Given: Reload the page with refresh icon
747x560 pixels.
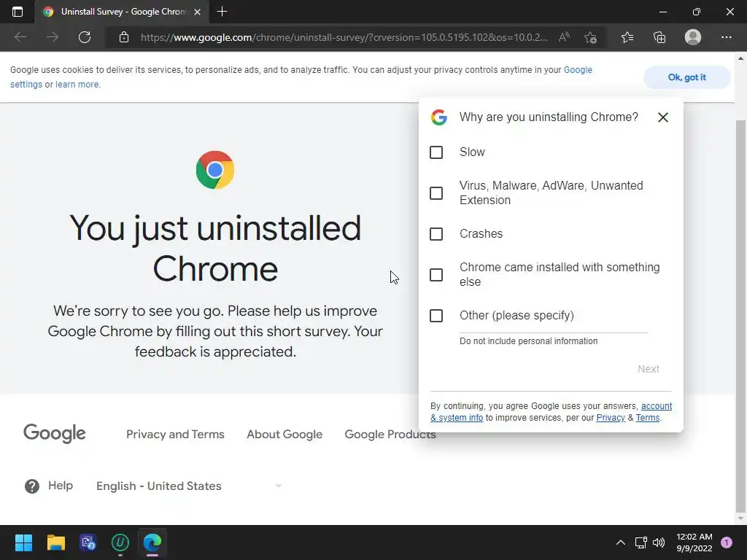Looking at the screenshot, I should click(85, 37).
